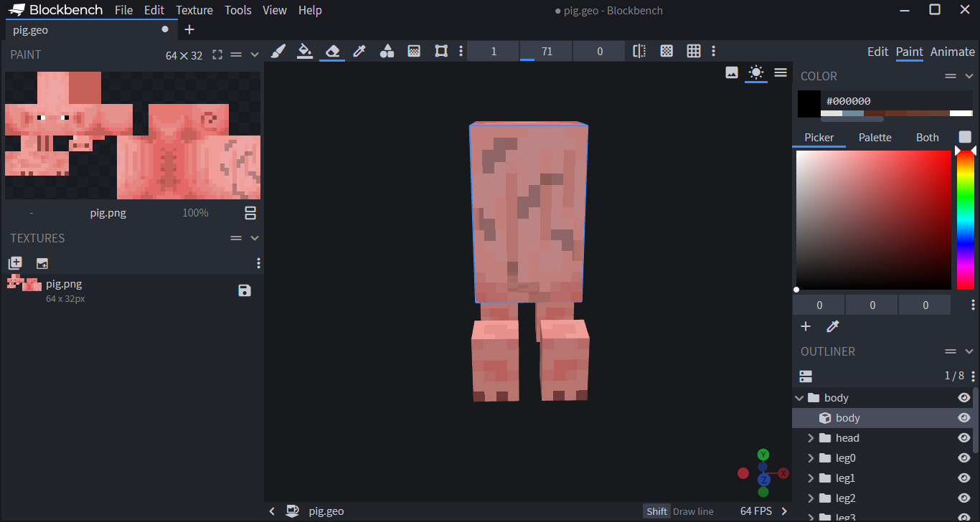
Task: Open the Color panel handle menu
Action: [x=951, y=76]
